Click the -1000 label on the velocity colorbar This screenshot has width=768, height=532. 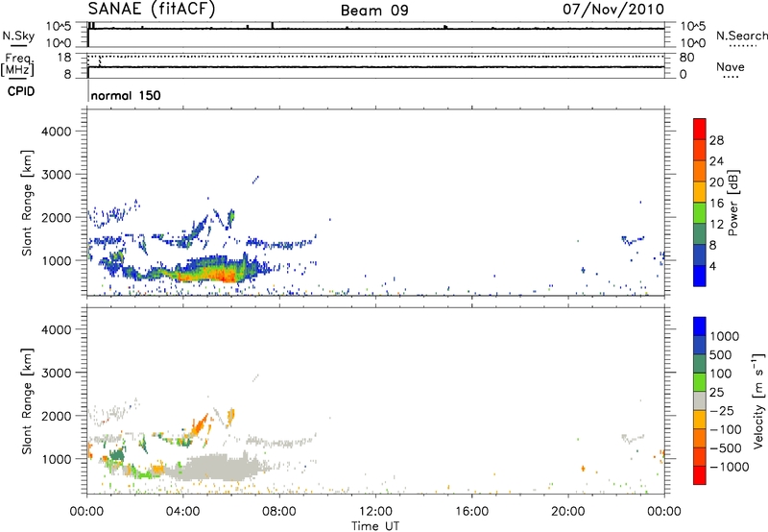coord(730,467)
